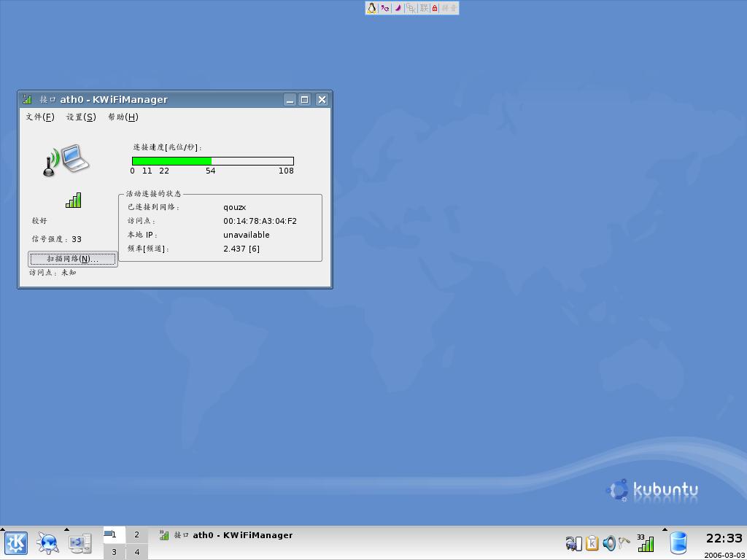Click the network name qouzx
747x560 pixels.
[234, 207]
